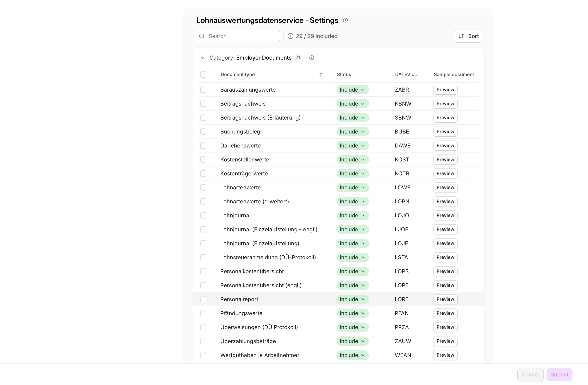
Task: Click the Cancel button
Action: (530, 375)
